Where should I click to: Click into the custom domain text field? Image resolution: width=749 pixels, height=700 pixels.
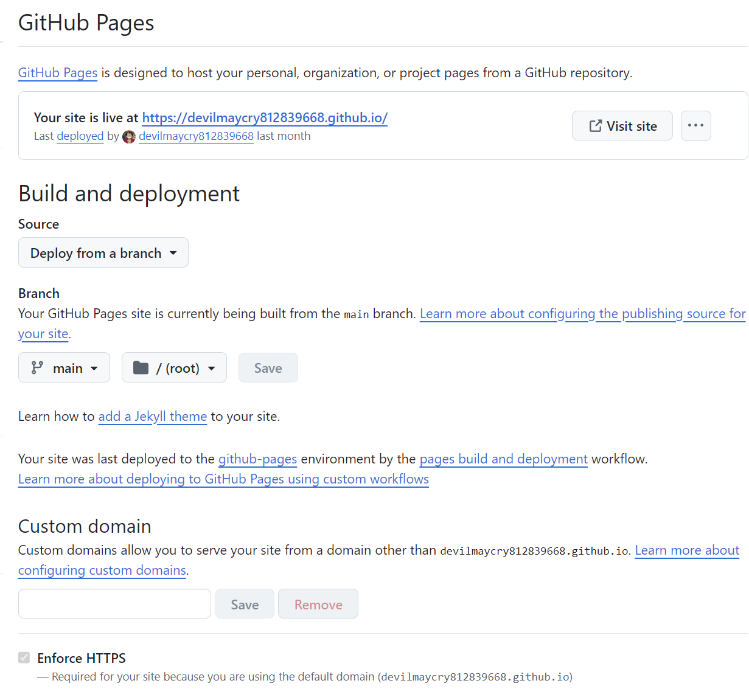pyautogui.click(x=114, y=604)
